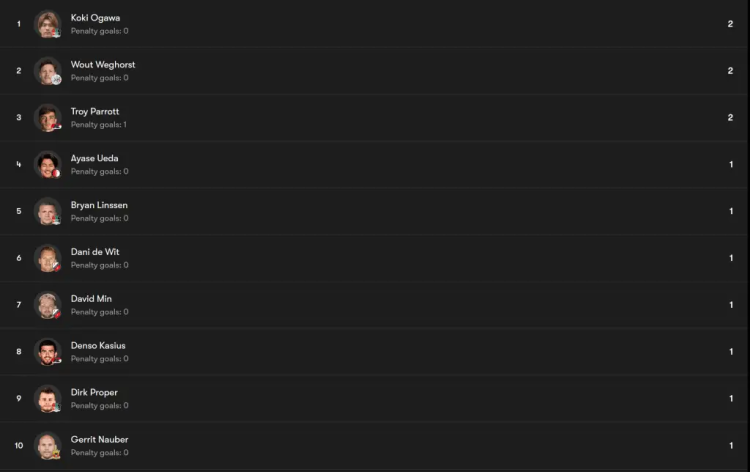Open Koki Ogawa player name link
This screenshot has height=472, width=750.
coord(95,18)
